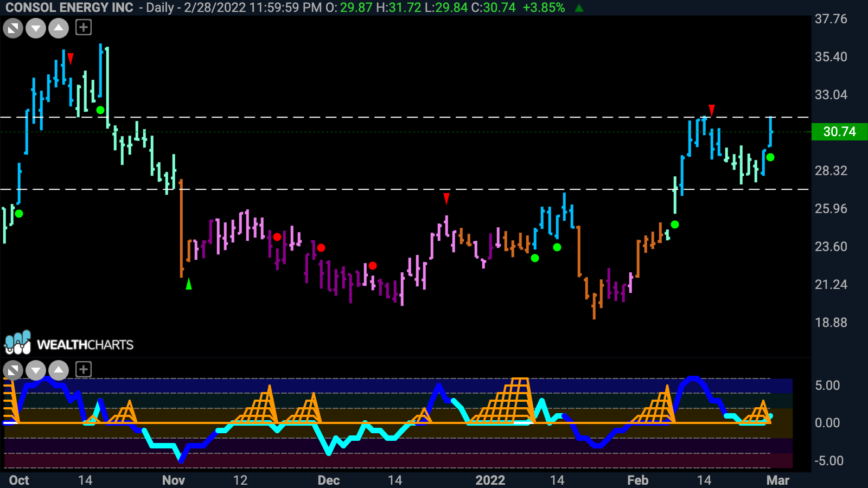This screenshot has width=868, height=488.
Task: Click the 33.04 price axis label
Action: pyautogui.click(x=831, y=95)
